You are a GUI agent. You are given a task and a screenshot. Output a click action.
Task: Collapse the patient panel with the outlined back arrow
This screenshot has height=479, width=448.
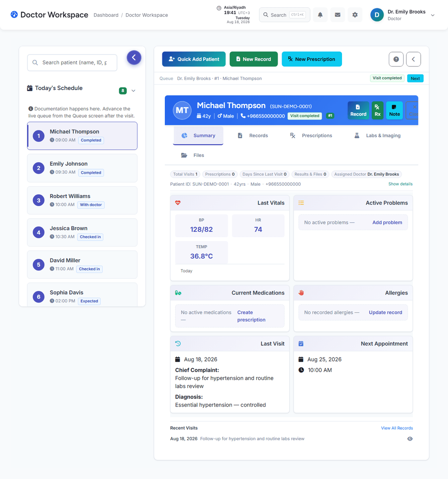(414, 59)
